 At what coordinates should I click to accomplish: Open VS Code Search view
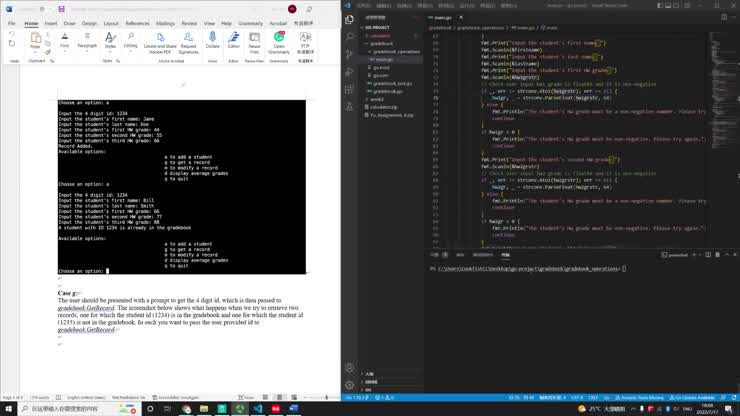(x=348, y=35)
